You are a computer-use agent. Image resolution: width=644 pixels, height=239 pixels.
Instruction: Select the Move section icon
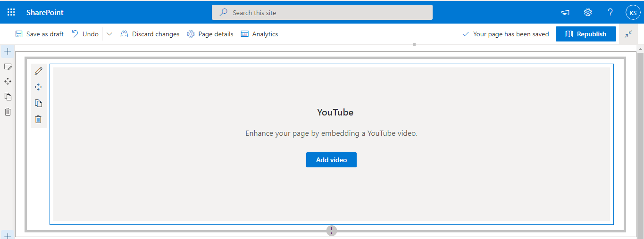8,82
